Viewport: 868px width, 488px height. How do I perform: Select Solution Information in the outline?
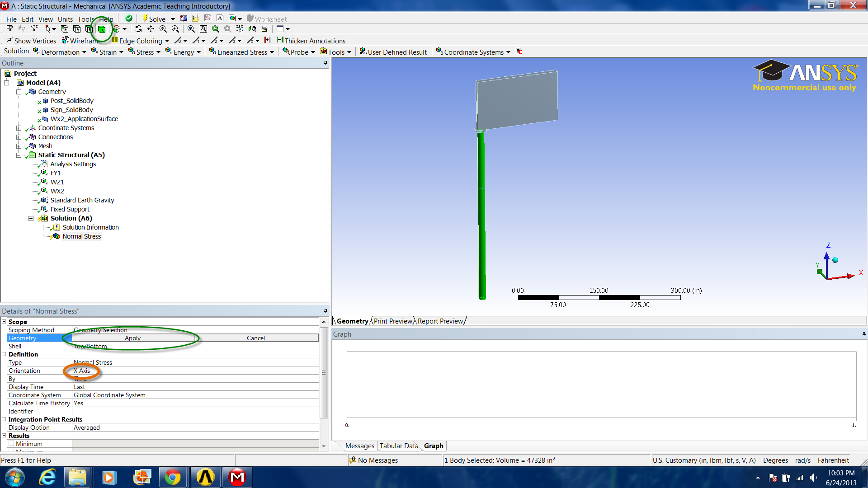(90, 227)
